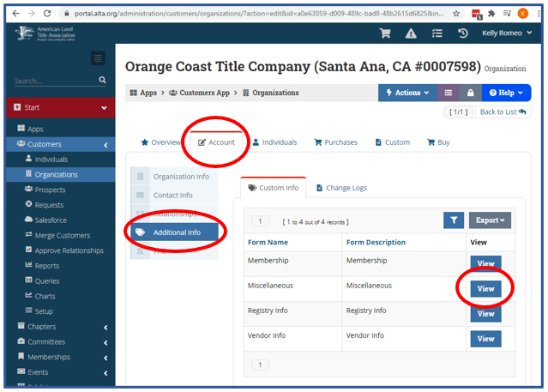The width and height of the screenshot is (548, 392).
Task: View the Miscellaneous form
Action: 485,289
